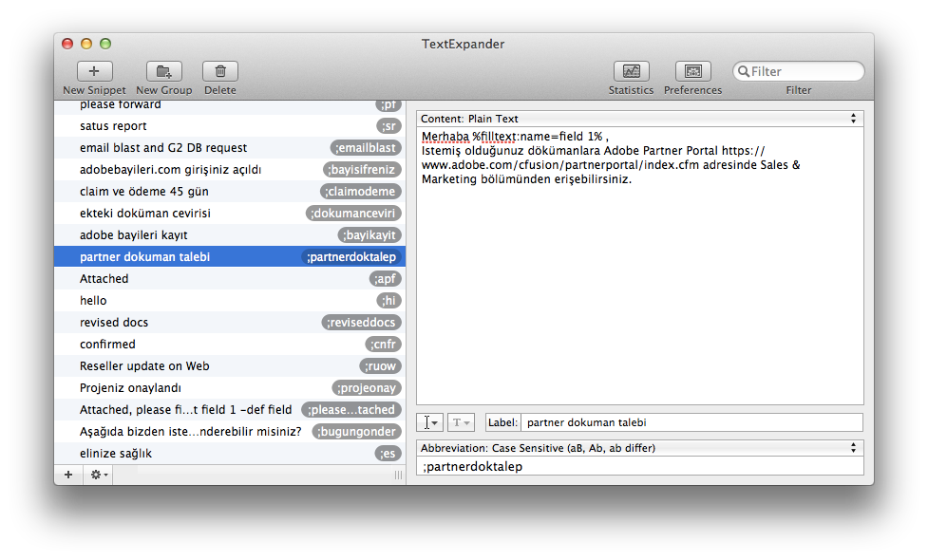
Task: Open the gear action menu below list
Action: [98, 475]
